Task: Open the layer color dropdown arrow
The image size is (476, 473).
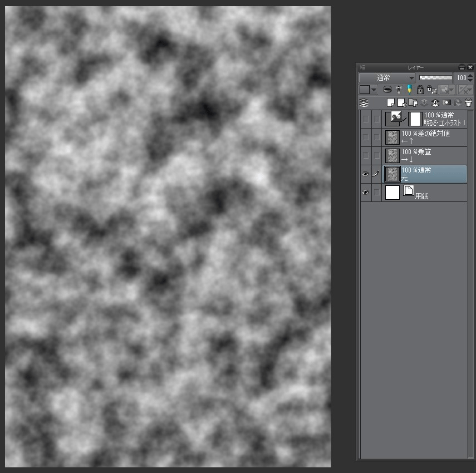Action: (374, 90)
